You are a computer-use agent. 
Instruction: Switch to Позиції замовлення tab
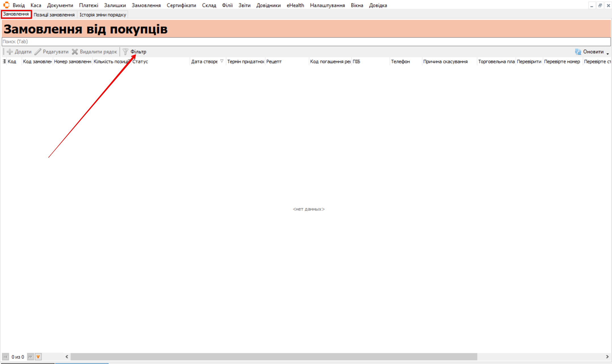(54, 15)
